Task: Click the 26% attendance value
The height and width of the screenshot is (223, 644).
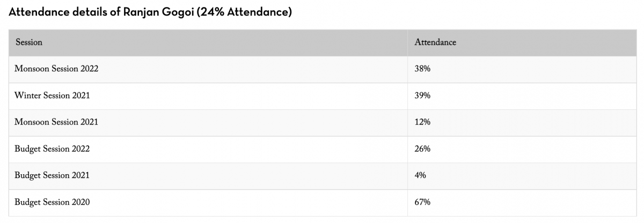Action: pyautogui.click(x=422, y=149)
